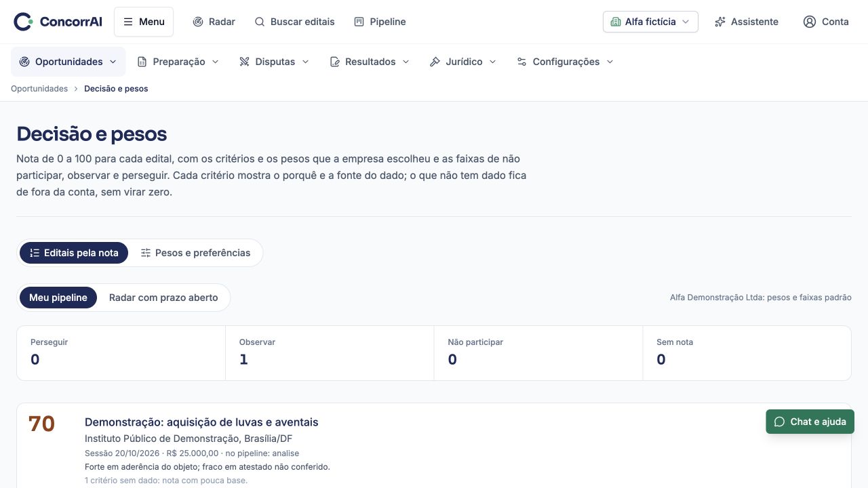Click the Observar count card
868x488 pixels.
pyautogui.click(x=330, y=353)
